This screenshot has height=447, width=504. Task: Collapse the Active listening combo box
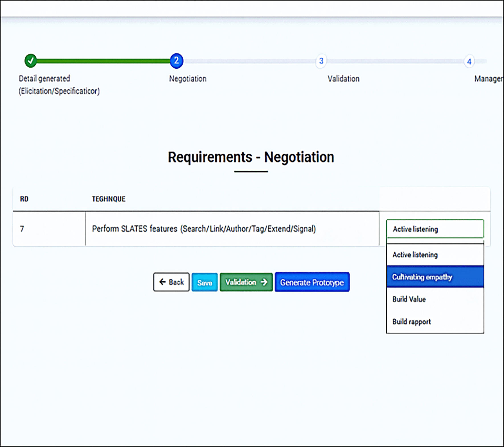tap(435, 229)
